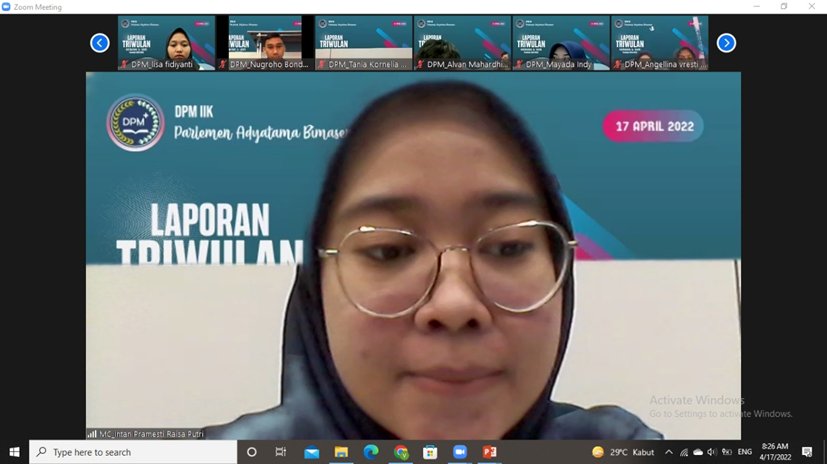Select the DPM_Nugroho Bond participant thumbnail
827x464 pixels.
(265, 42)
